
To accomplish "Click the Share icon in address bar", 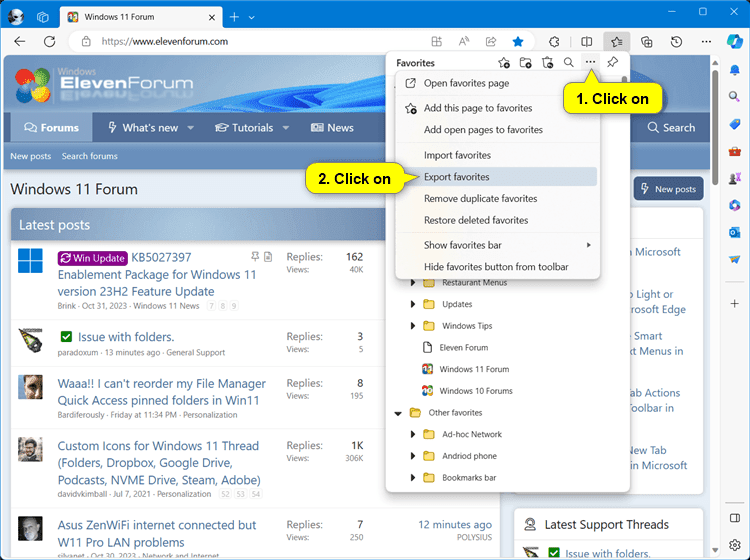I will point(491,42).
